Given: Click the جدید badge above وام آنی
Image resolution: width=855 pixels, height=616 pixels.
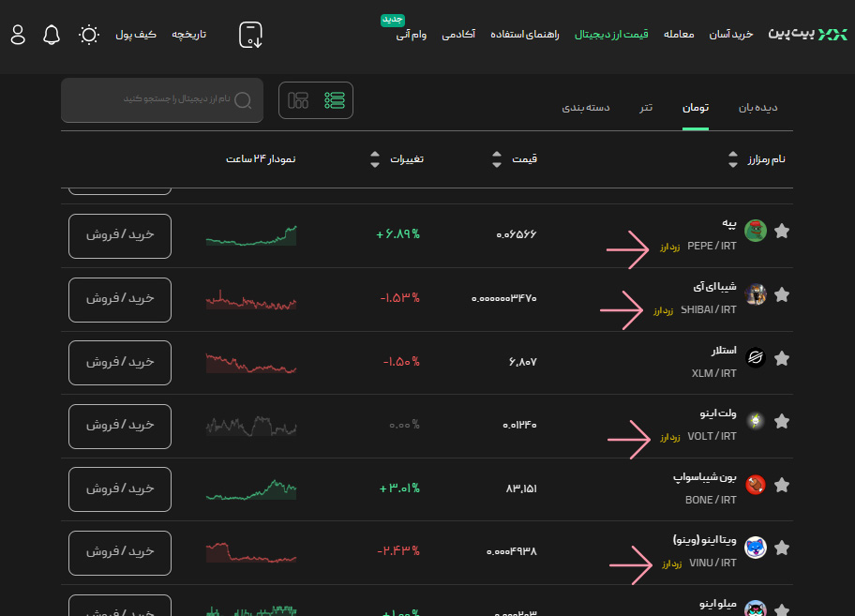Looking at the screenshot, I should click(393, 20).
